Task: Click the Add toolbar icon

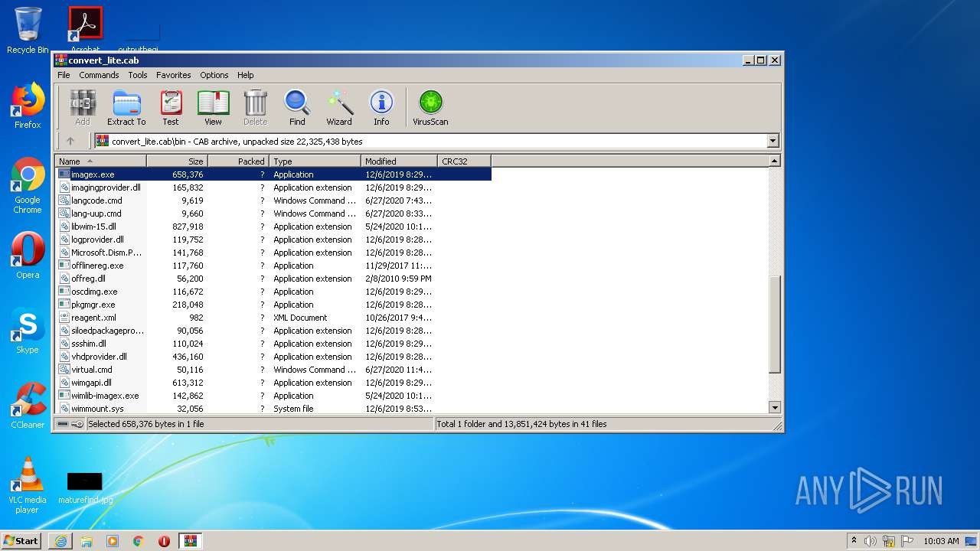Action: pyautogui.click(x=83, y=108)
